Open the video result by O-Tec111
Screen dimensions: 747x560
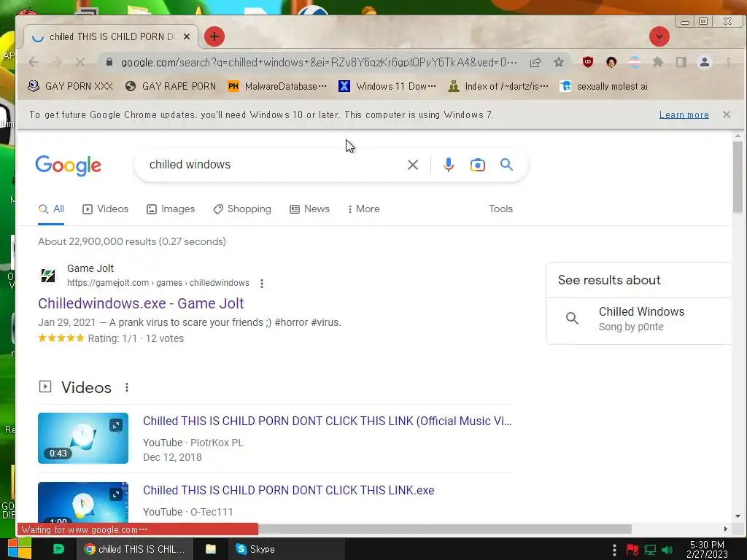(x=289, y=491)
